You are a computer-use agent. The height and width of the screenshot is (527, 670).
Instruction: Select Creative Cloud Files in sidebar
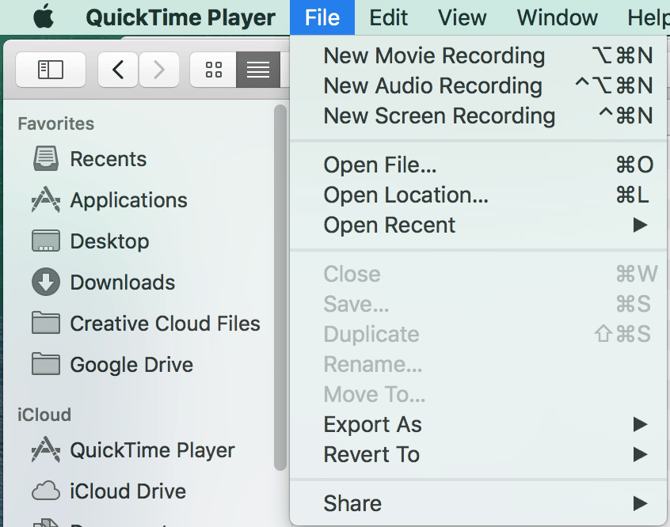(x=165, y=323)
